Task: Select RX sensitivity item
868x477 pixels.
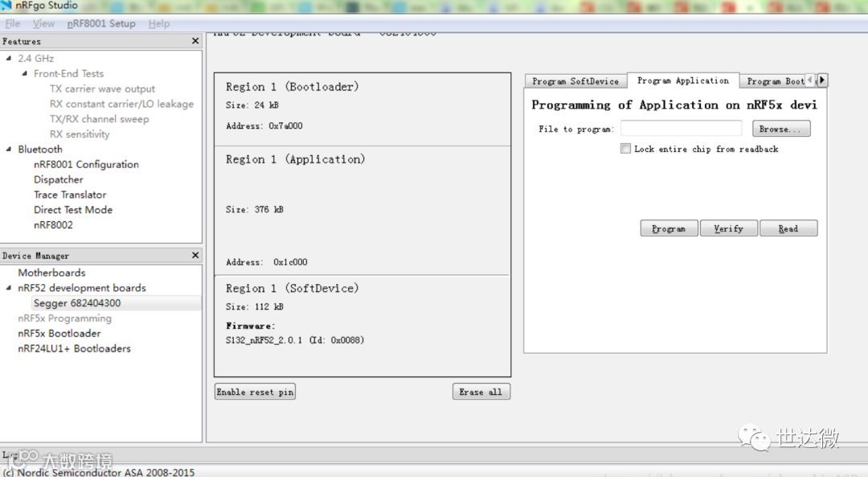Action: 80,134
